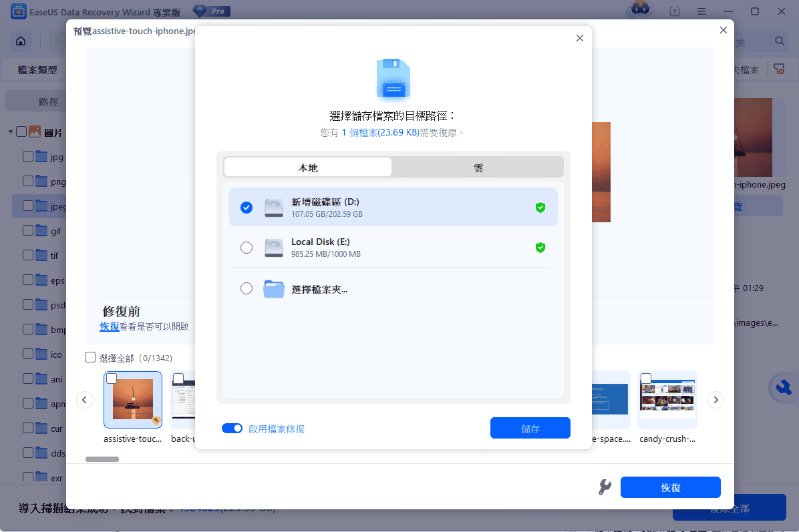This screenshot has width=799, height=532.
Task: Click the 恢復 link under 修復前
Action: 110,326
